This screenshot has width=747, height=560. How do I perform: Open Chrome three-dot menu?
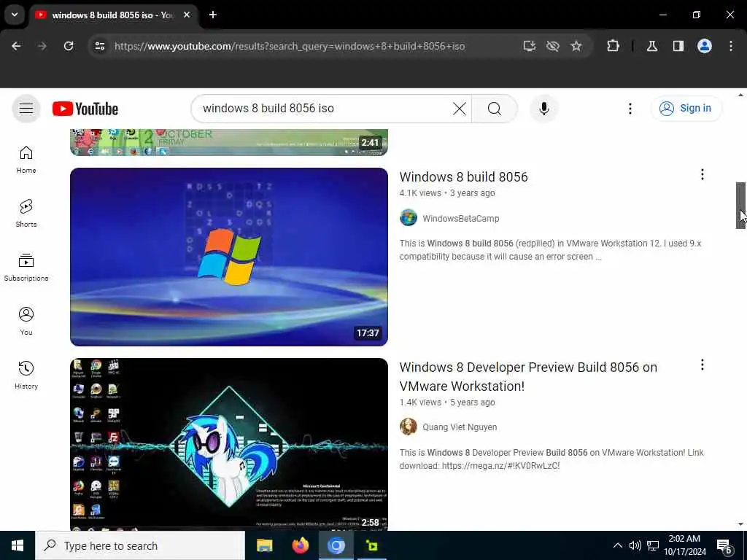click(x=730, y=46)
